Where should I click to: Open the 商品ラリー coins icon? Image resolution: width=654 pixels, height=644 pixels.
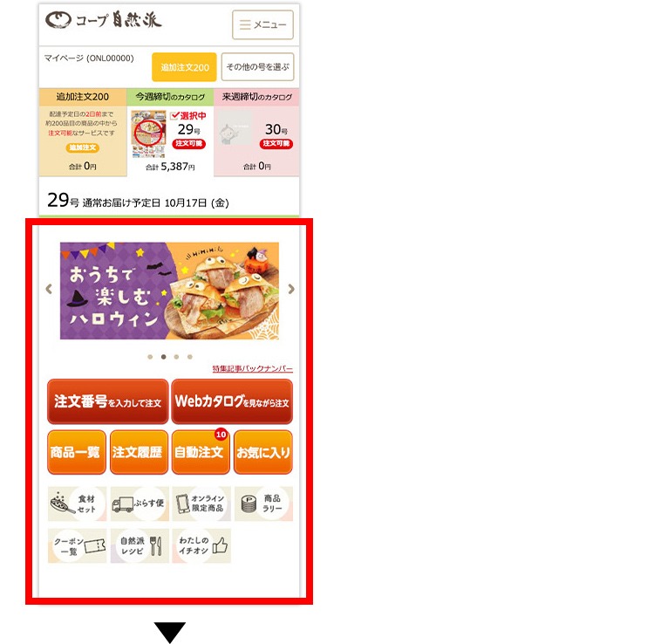point(263,504)
